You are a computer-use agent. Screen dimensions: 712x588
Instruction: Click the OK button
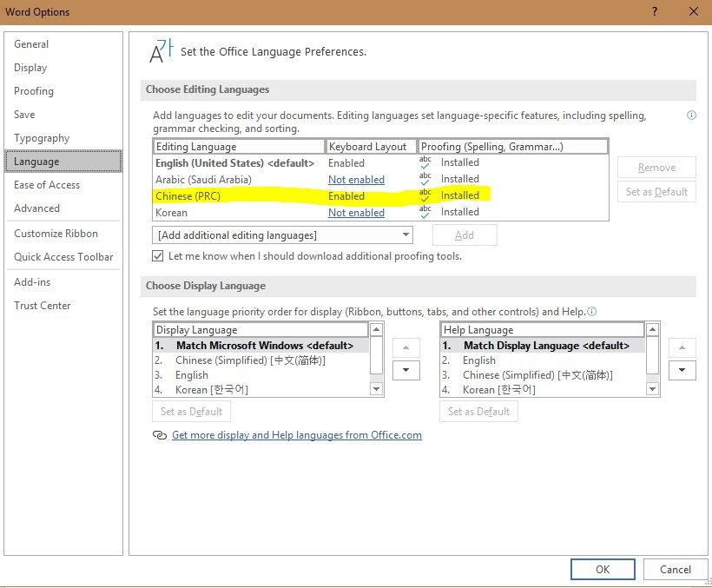pos(603,570)
